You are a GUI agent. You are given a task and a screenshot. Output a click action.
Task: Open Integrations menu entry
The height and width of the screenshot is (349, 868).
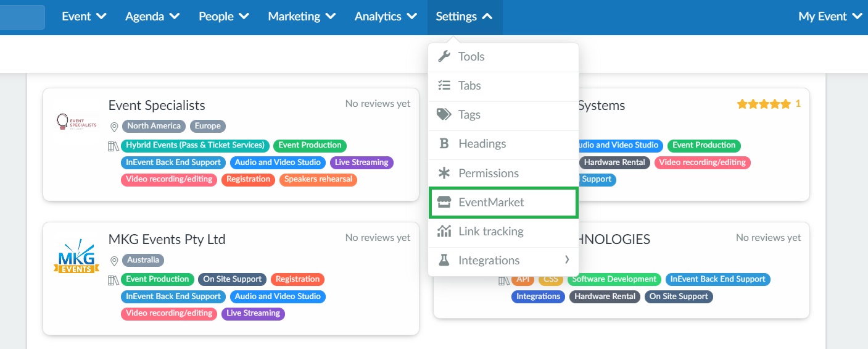pyautogui.click(x=503, y=261)
